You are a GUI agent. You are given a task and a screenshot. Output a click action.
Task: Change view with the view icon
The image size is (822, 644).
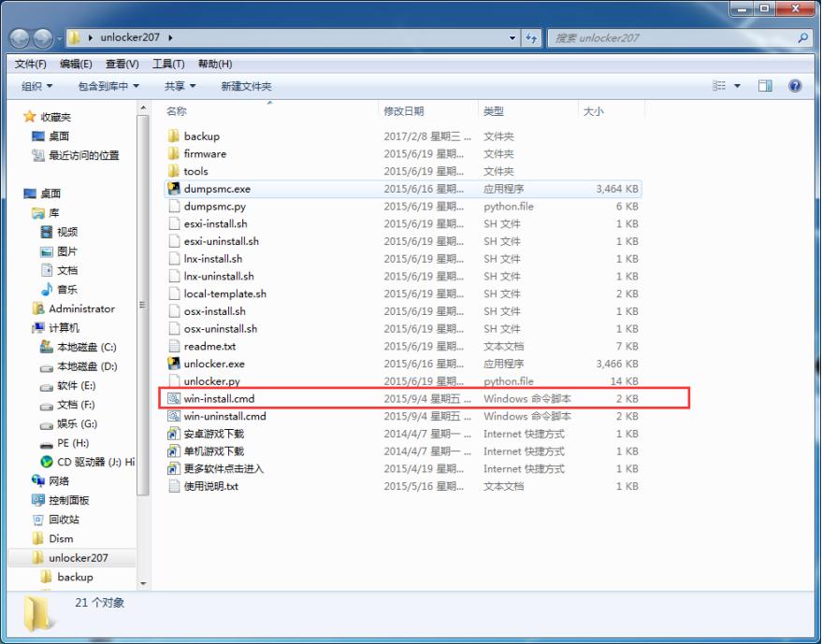[719, 86]
